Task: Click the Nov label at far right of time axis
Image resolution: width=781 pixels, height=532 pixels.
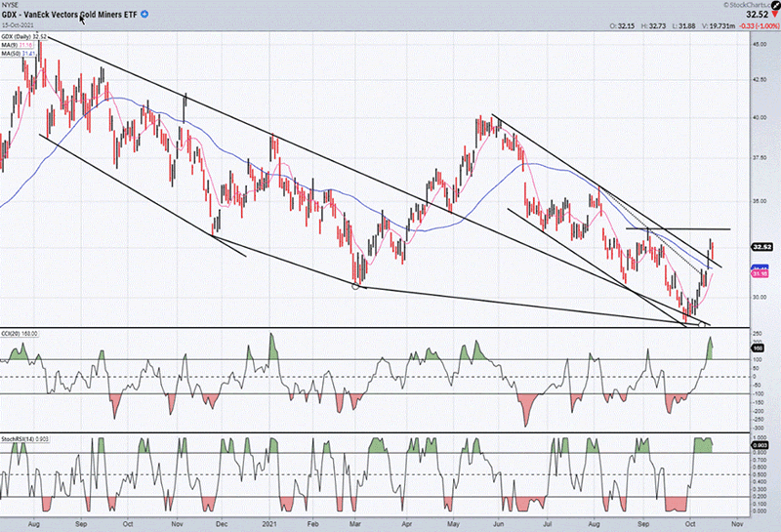Action: [x=737, y=524]
